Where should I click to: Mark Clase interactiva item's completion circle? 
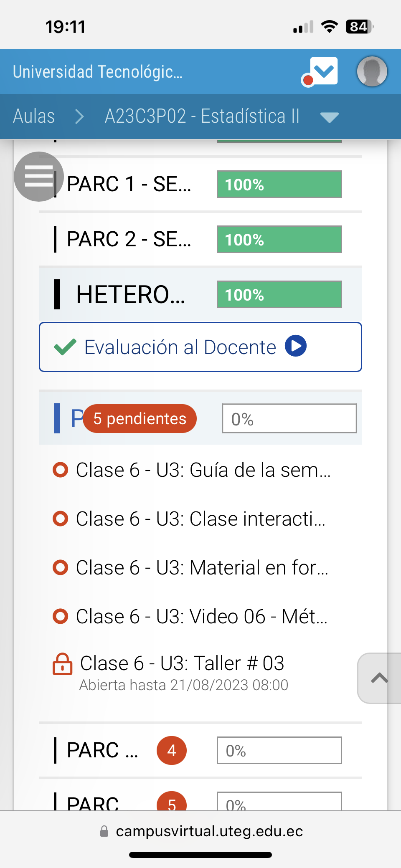click(x=60, y=519)
